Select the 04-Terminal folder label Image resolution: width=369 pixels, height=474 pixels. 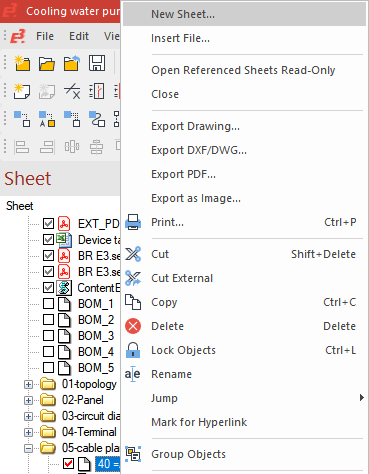(x=89, y=432)
